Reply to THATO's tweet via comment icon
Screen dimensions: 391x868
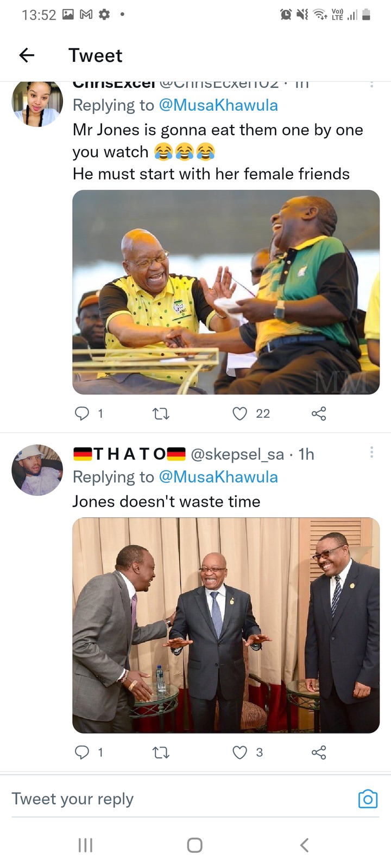[81, 752]
